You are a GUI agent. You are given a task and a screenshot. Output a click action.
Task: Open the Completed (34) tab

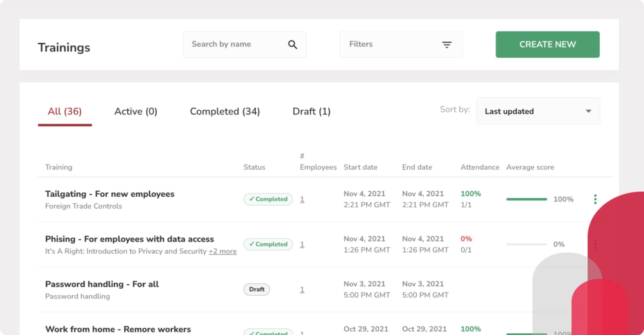225,112
